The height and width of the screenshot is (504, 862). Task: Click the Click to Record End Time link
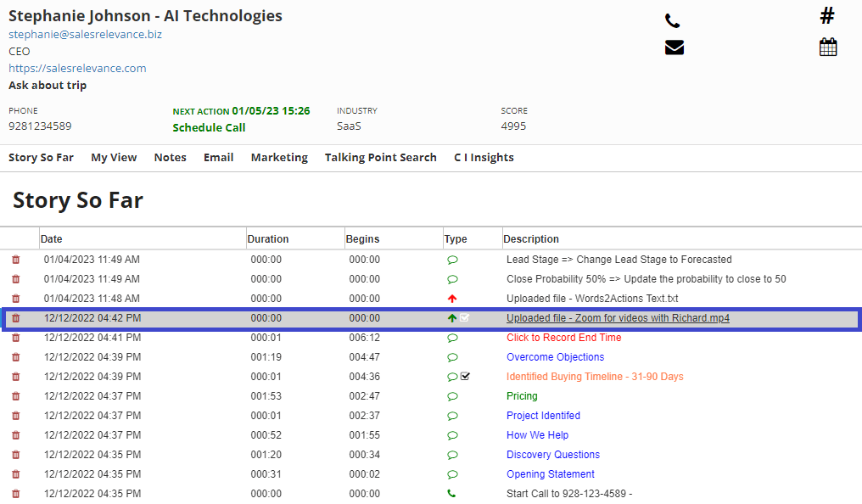coord(564,338)
